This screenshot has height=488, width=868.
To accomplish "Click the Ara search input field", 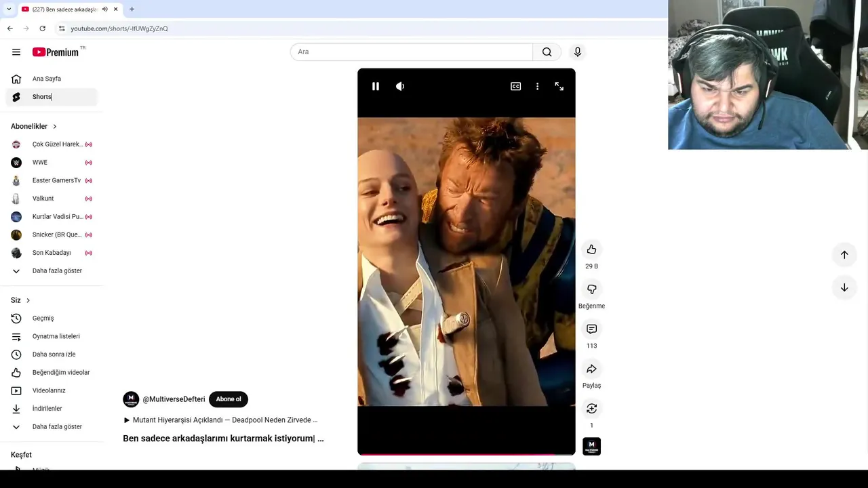I will click(x=412, y=52).
